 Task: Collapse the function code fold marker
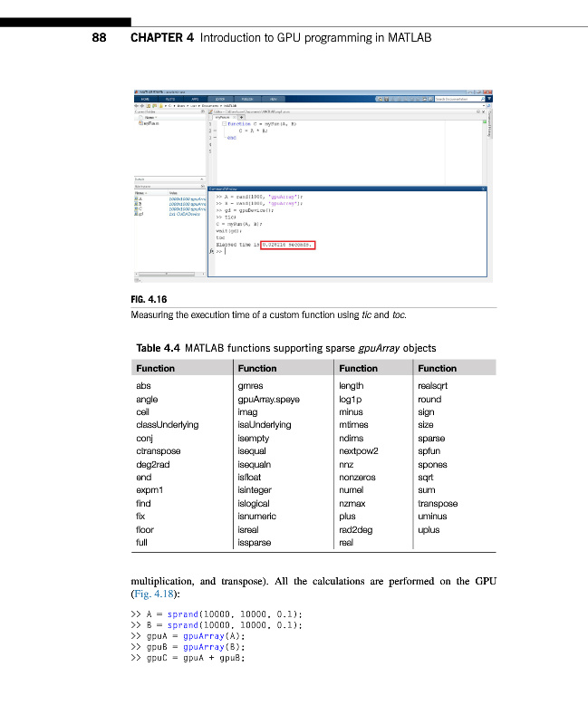point(223,123)
